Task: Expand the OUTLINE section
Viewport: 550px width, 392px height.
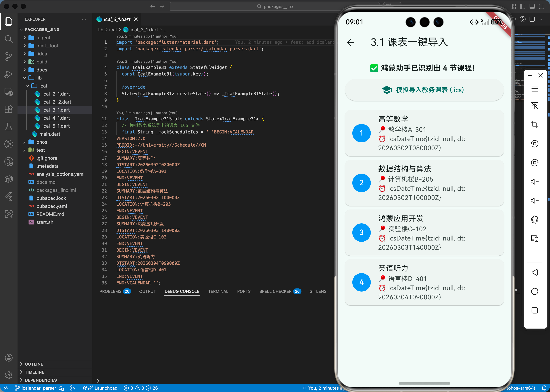Action: click(34, 364)
